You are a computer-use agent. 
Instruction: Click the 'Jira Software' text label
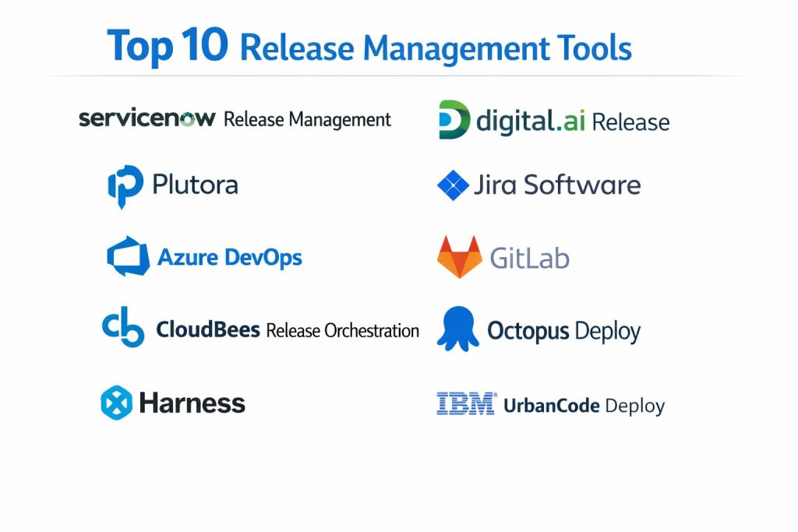point(556,185)
